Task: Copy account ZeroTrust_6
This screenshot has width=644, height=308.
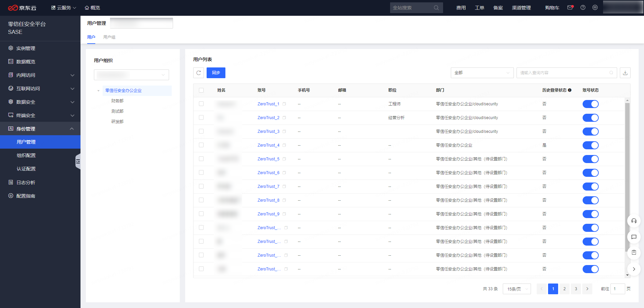Action: 284,173
